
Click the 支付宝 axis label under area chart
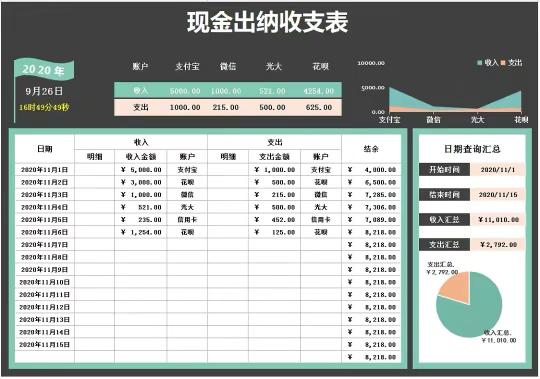tap(389, 119)
